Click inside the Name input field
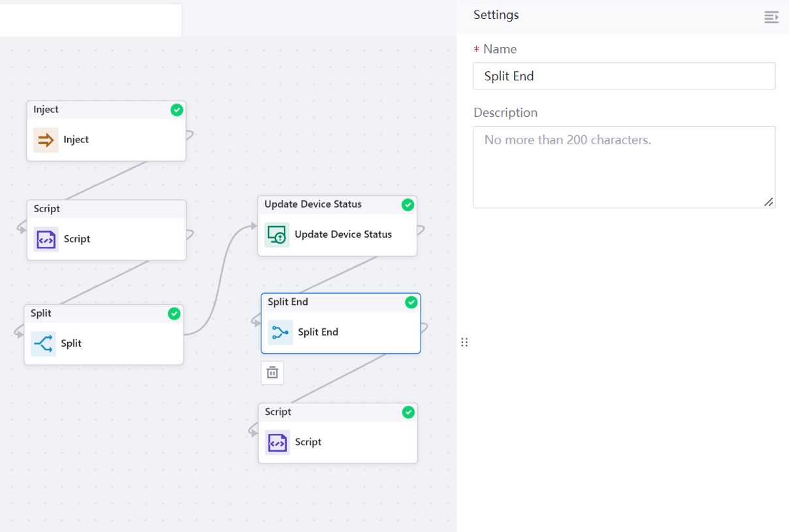Screen dimensions: 789x532 (624, 76)
